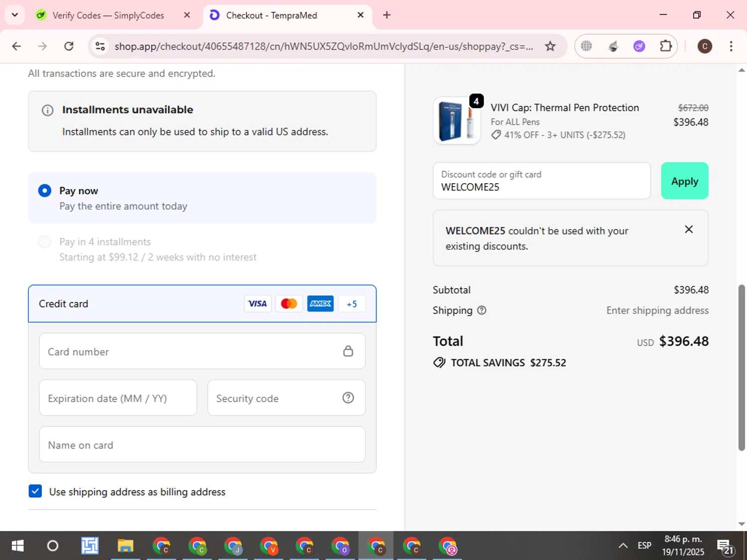Click the Credit card payment header
This screenshot has width=747, height=560.
(x=202, y=304)
